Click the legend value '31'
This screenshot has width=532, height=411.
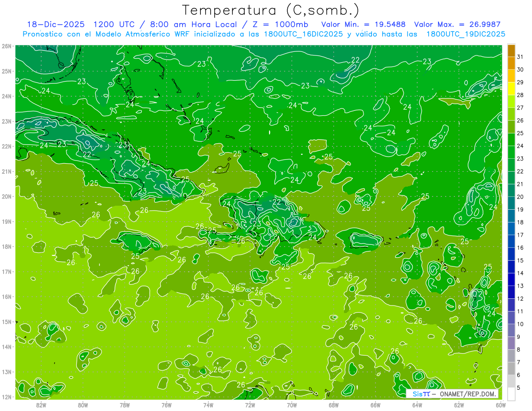click(520, 57)
